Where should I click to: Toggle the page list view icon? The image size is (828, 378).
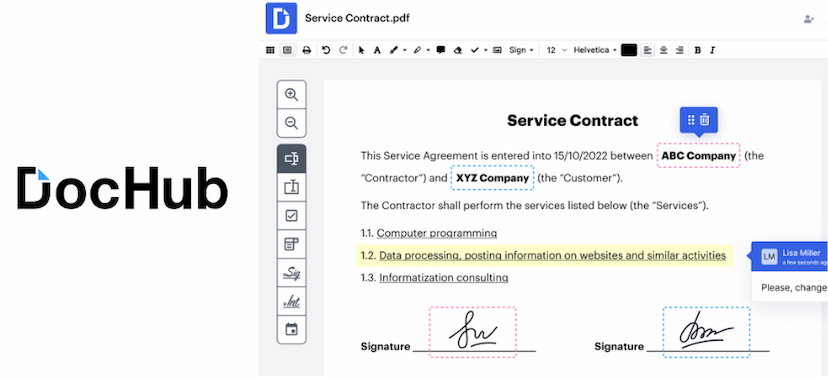pyautogui.click(x=287, y=50)
